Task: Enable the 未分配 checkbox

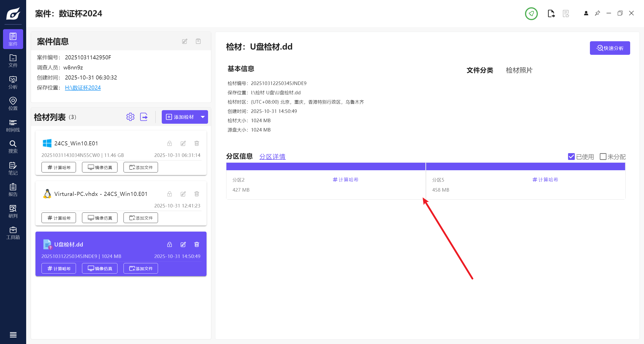Action: 603,157
